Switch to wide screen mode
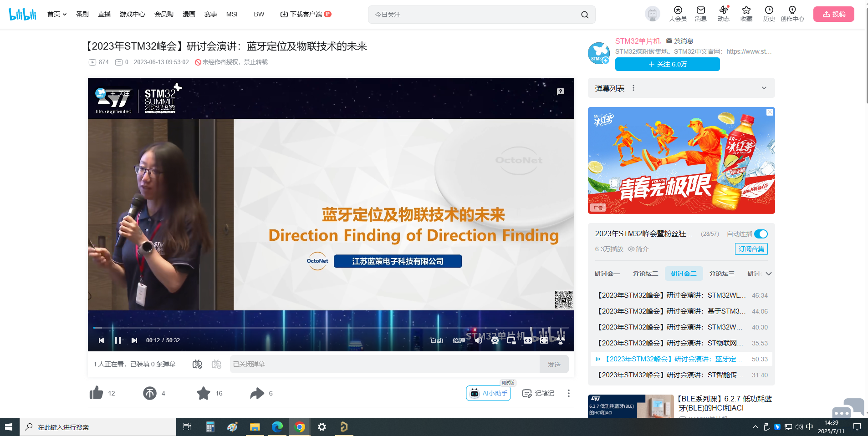Screen dimensions: 868x436 (528, 340)
